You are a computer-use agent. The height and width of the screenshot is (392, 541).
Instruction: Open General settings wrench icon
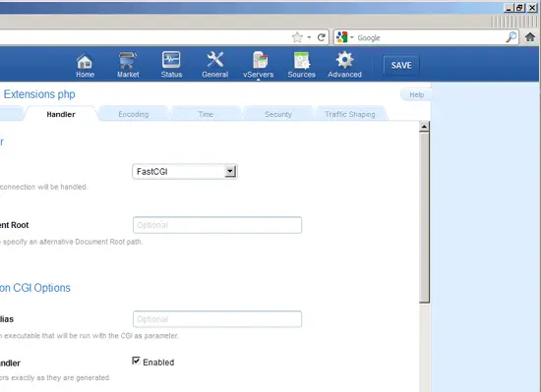215,60
